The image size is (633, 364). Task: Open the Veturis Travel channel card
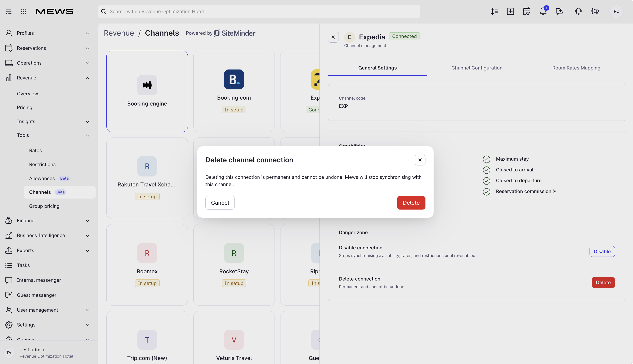pos(234,338)
